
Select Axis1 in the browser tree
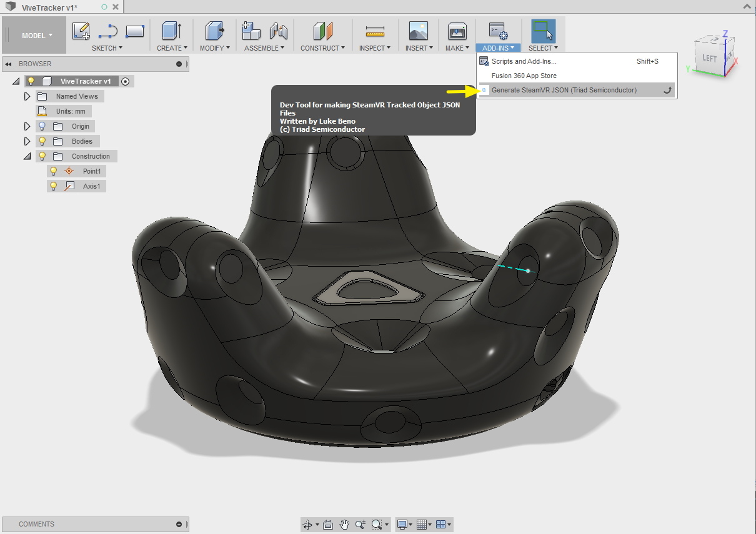(x=92, y=186)
